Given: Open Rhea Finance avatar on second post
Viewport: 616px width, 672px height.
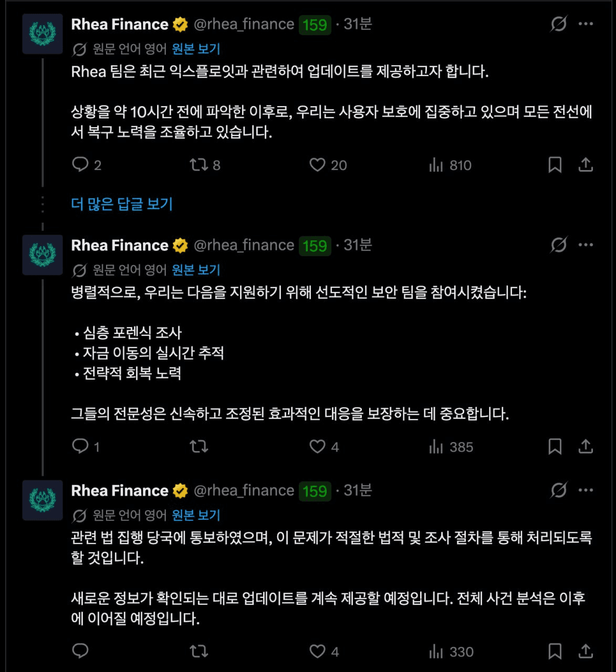Looking at the screenshot, I should point(43,255).
